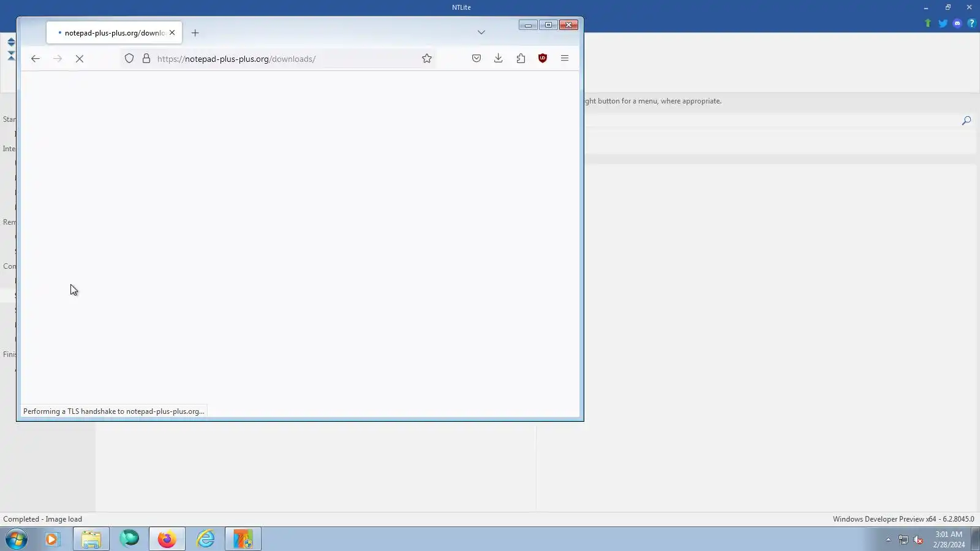Click the 'Completed - Image load' status text
This screenshot has width=980, height=551.
pyautogui.click(x=42, y=519)
